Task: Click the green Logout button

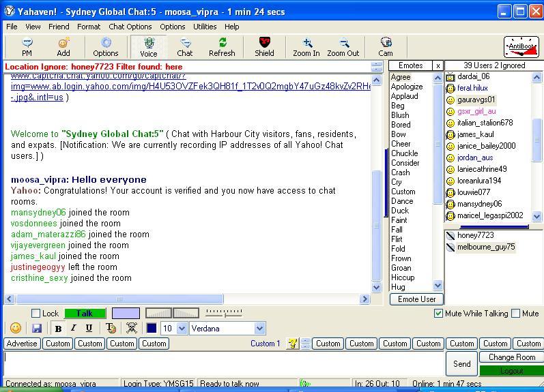Action: [512, 371]
